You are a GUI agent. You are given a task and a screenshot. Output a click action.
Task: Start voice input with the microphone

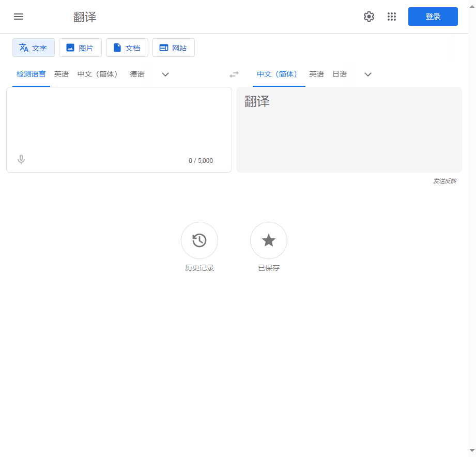21,159
